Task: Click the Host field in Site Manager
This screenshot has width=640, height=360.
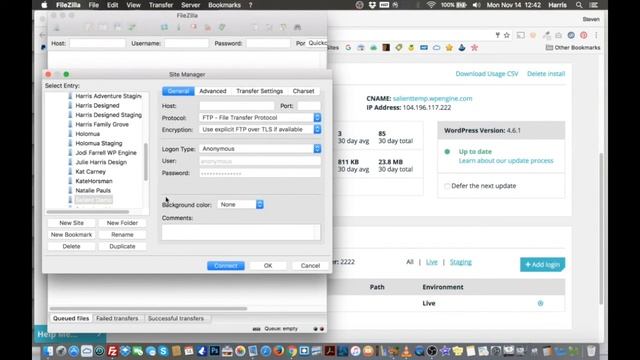Action: pyautogui.click(x=237, y=106)
